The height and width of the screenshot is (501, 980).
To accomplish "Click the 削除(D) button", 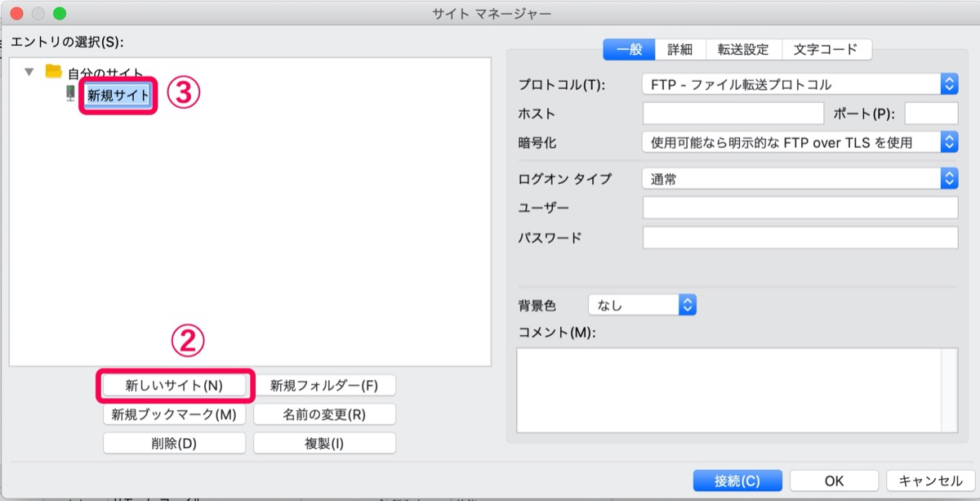I will 174,444.
